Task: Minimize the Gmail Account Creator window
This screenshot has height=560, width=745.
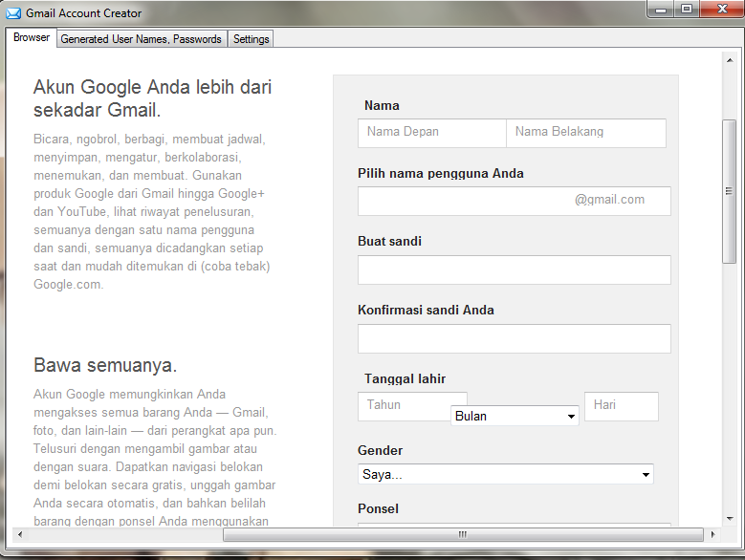Action: (x=661, y=10)
